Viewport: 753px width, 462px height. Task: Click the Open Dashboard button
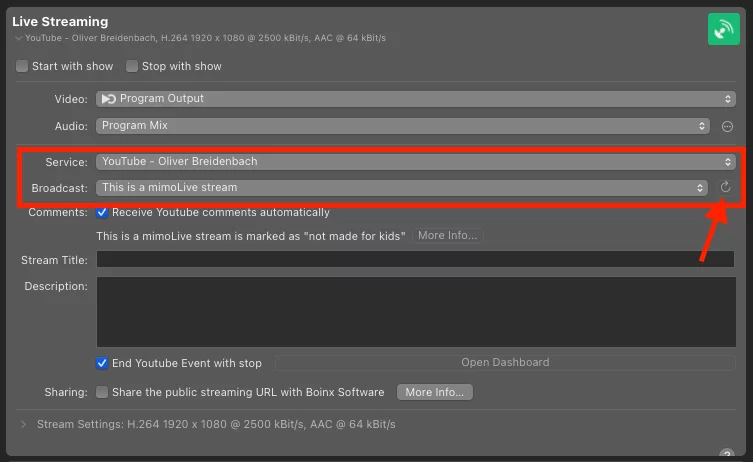click(505, 363)
